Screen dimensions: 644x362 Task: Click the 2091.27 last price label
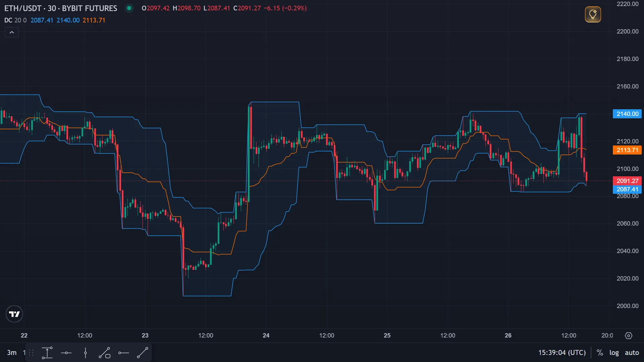pos(627,181)
